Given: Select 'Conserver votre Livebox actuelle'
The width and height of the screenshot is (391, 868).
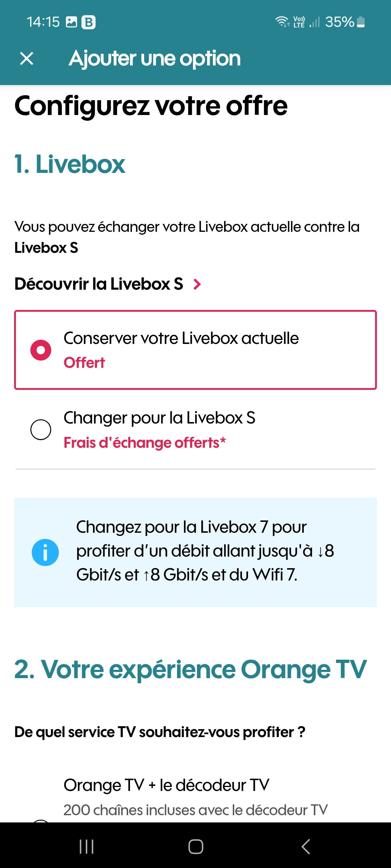Looking at the screenshot, I should point(41,350).
